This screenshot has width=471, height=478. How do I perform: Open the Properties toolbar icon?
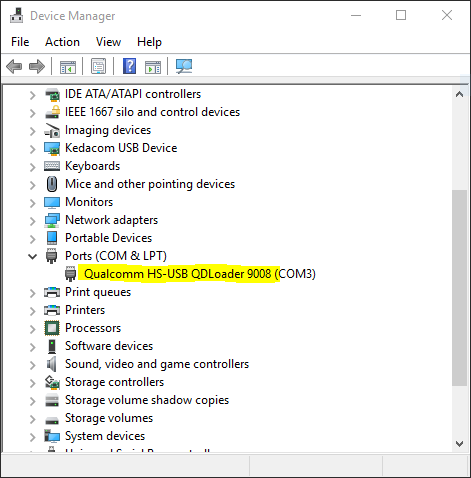click(x=99, y=66)
